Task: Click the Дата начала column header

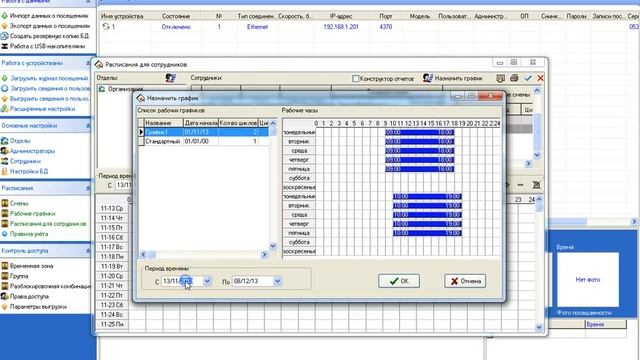Action: [201, 123]
